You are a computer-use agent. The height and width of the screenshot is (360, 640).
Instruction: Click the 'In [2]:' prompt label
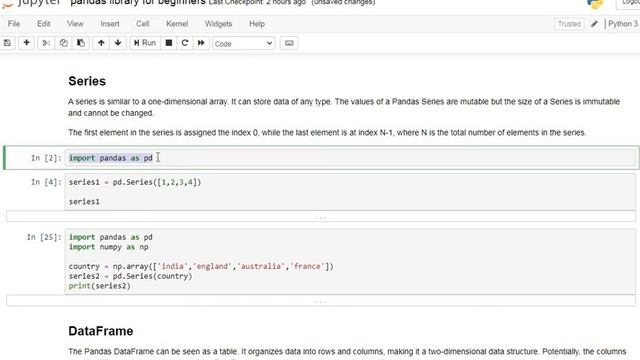pos(46,158)
